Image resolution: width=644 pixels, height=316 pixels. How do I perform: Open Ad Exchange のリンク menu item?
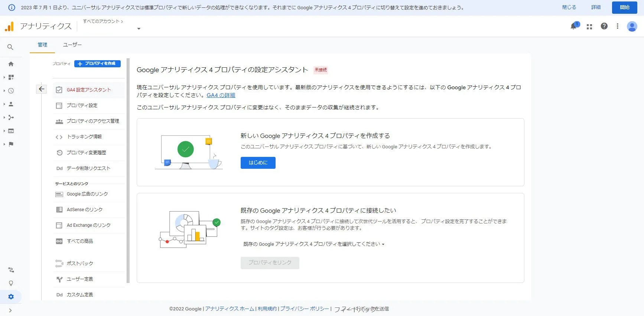[x=89, y=225]
